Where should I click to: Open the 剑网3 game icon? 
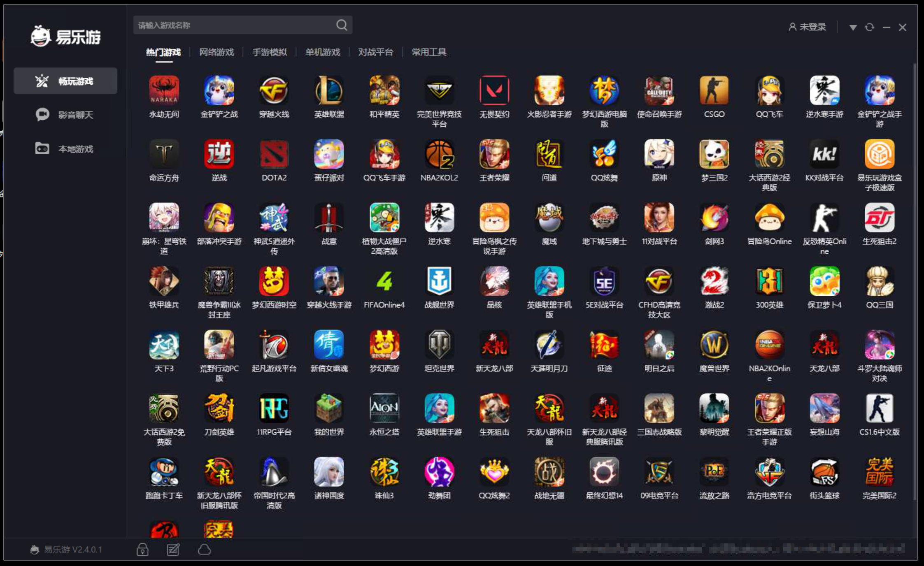(714, 218)
